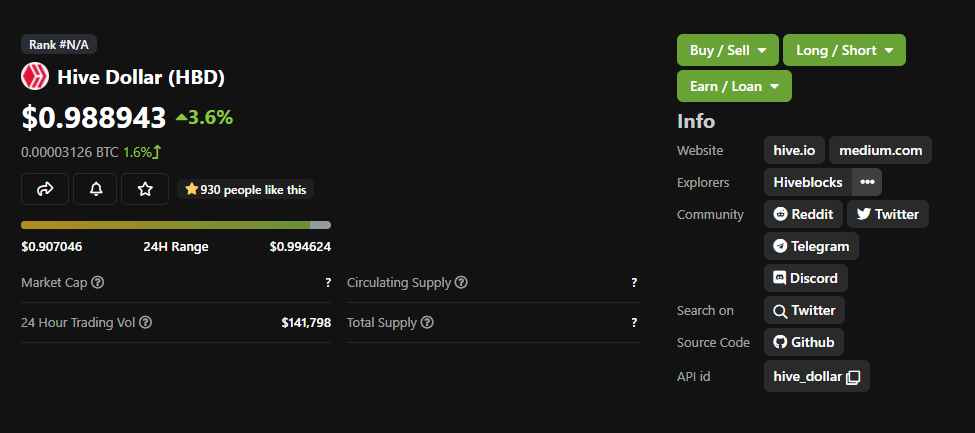Toggle the star favorite button
Viewport: 975px width, 433px height.
point(145,189)
